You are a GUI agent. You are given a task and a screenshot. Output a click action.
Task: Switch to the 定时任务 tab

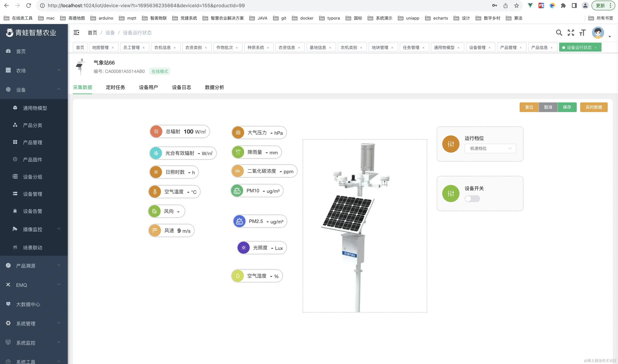tap(115, 87)
